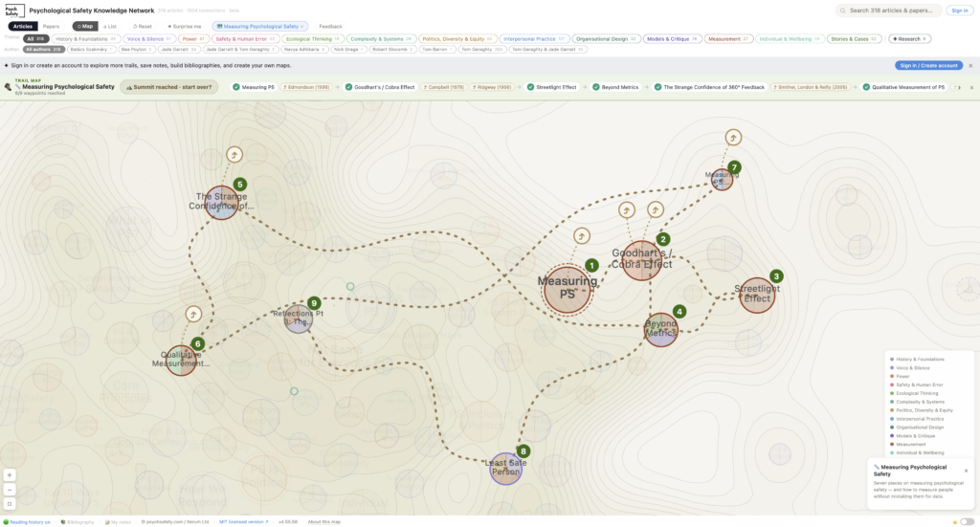Switch to the Articles tab
The width and height of the screenshot is (980, 527).
[x=23, y=26]
